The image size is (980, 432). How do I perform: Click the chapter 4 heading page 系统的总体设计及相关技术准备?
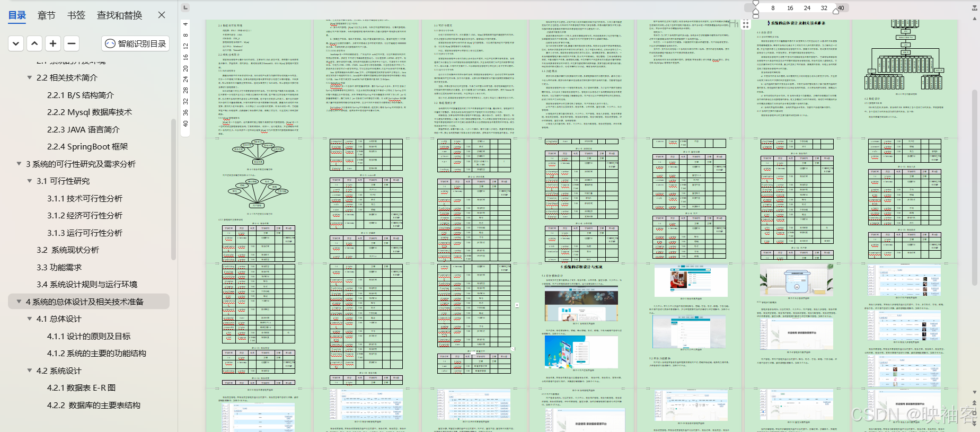coord(796,78)
